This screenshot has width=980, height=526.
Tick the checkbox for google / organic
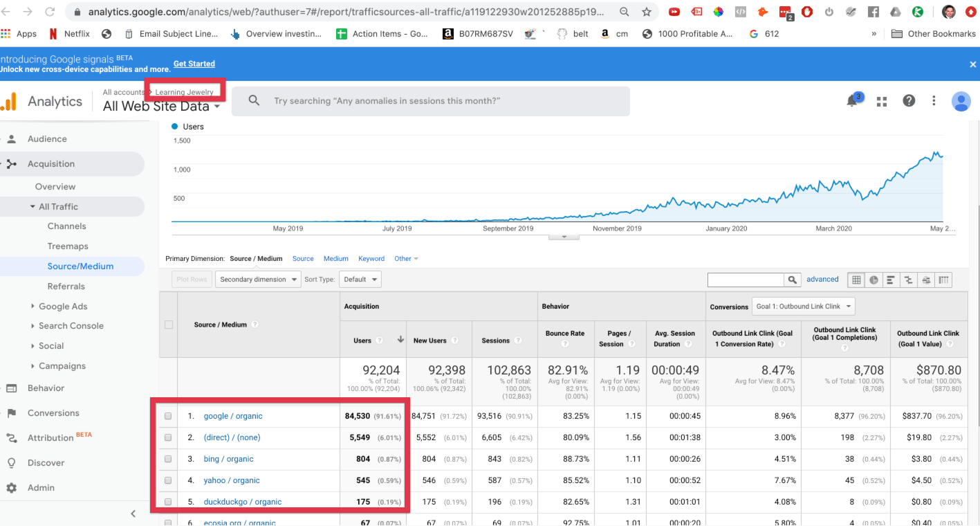168,417
